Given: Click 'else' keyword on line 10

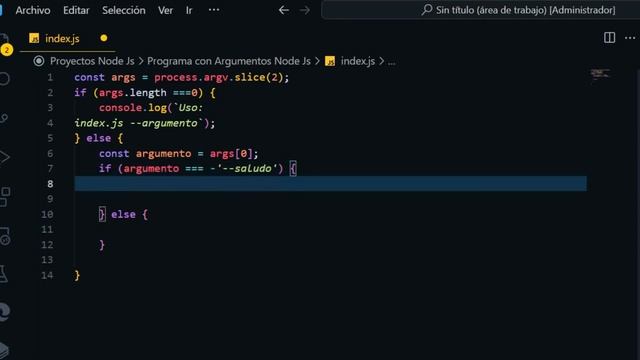Looking at the screenshot, I should (x=123, y=214).
